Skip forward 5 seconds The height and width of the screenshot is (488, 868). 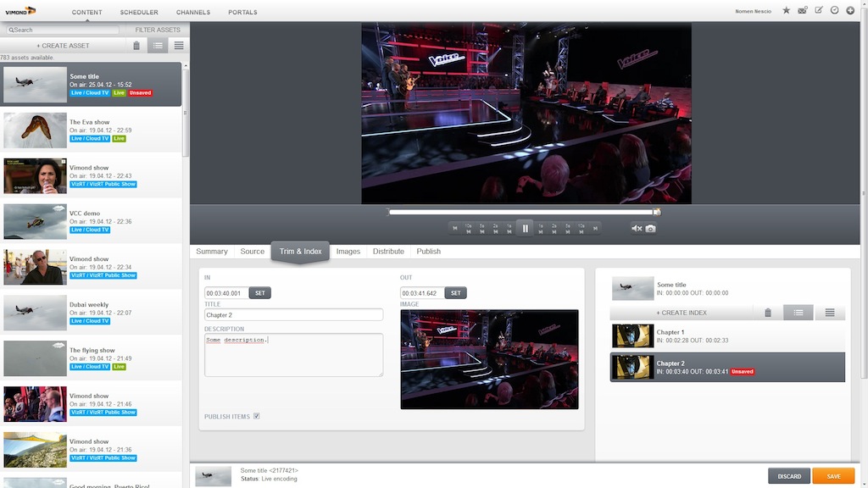[x=567, y=229]
